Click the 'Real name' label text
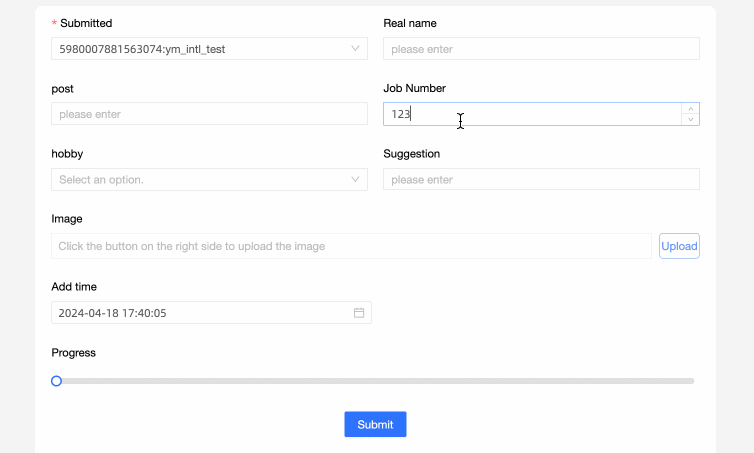 coord(410,23)
